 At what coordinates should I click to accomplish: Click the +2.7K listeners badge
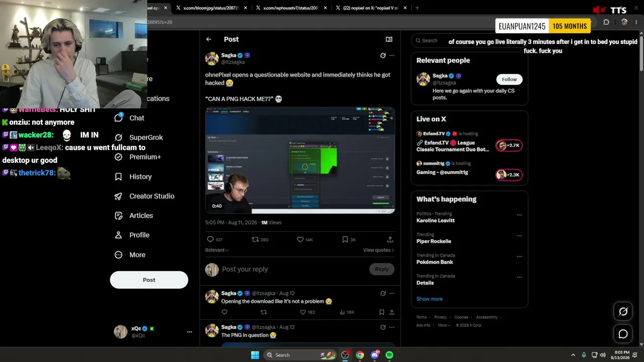click(509, 145)
